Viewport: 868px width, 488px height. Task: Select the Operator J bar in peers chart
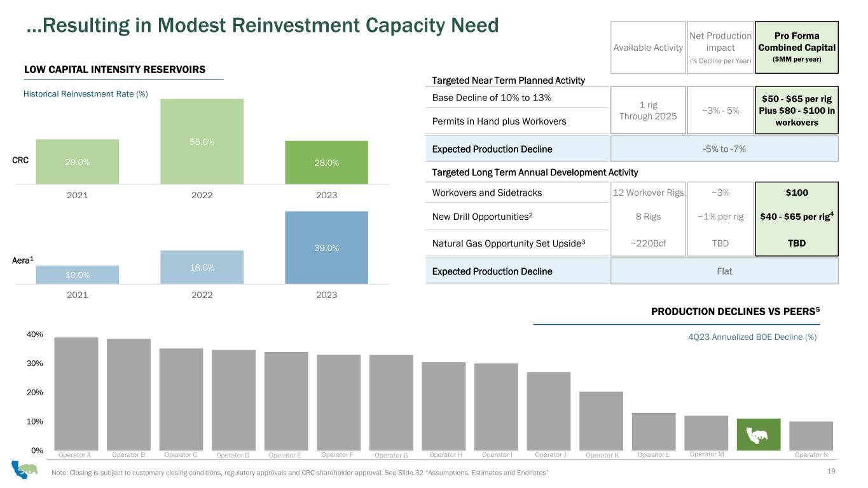point(549,411)
